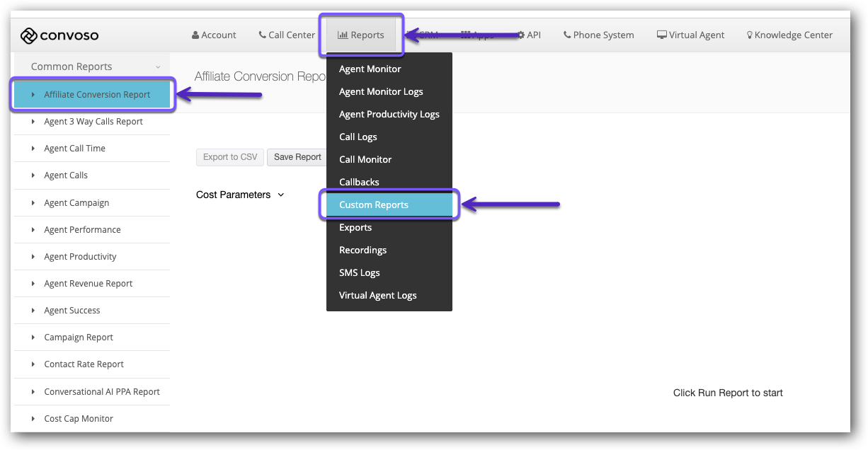This screenshot has width=868, height=450.
Task: Click arrow beside Cost Cap Monitor
Action: [x=33, y=419]
